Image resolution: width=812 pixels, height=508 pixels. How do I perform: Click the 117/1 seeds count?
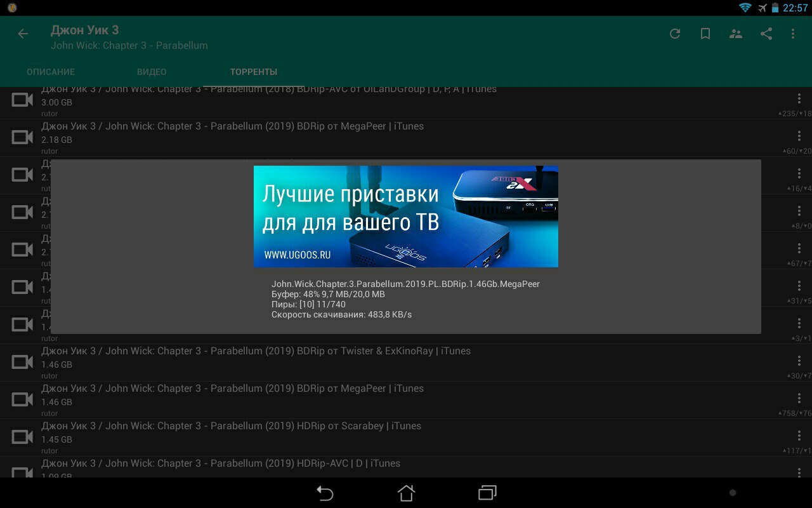pyautogui.click(x=797, y=451)
